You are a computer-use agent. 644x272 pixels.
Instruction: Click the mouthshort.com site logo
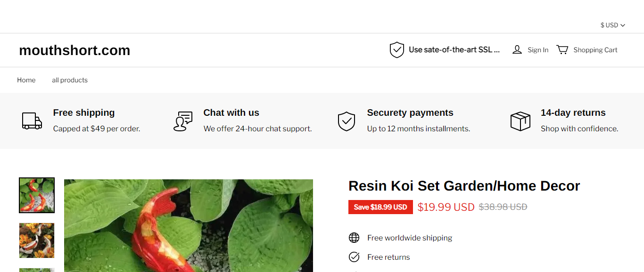click(74, 50)
